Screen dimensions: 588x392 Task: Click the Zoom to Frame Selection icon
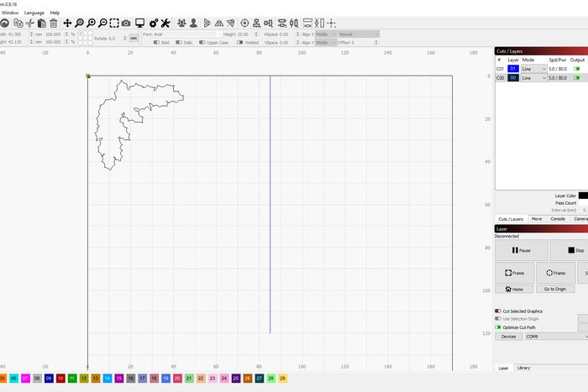click(x=114, y=23)
